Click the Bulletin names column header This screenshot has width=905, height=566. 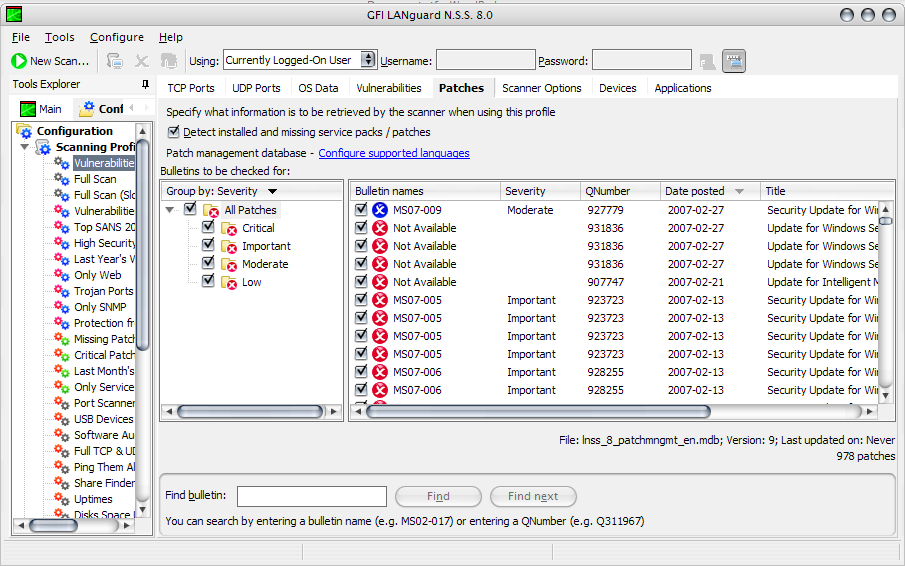[425, 191]
